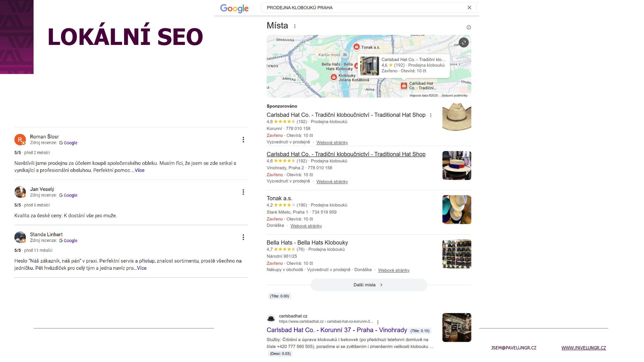Click the Google logo
Screen dimensions: 644x362
tap(234, 8)
